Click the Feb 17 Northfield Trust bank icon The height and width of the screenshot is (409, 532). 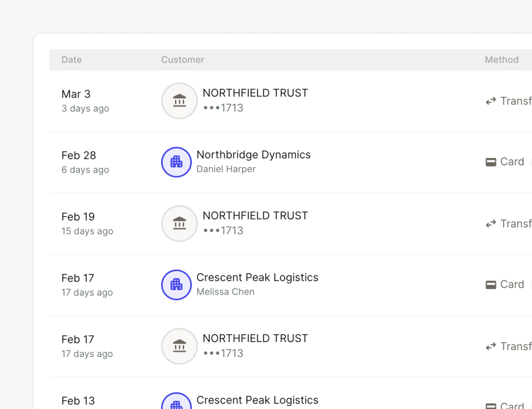pos(180,346)
